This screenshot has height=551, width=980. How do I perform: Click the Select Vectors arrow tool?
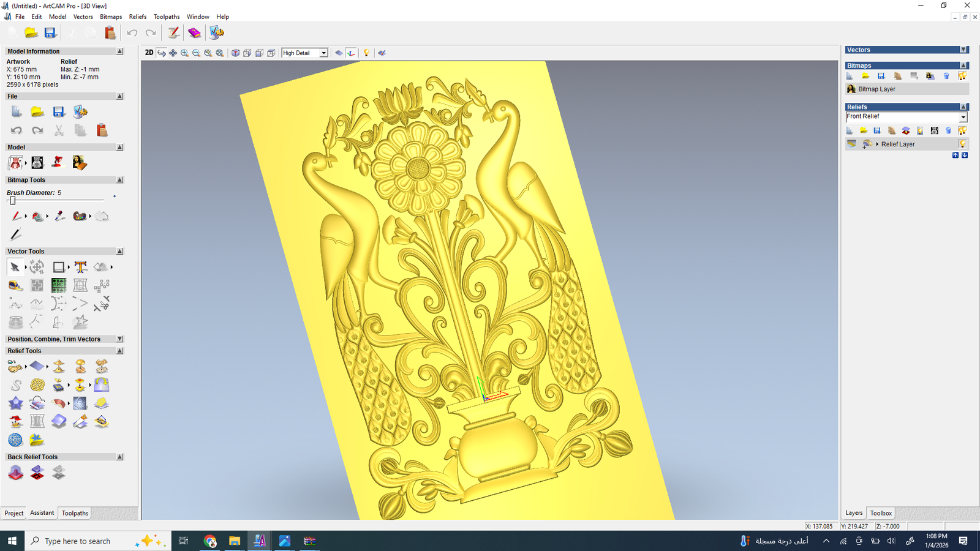coord(15,267)
